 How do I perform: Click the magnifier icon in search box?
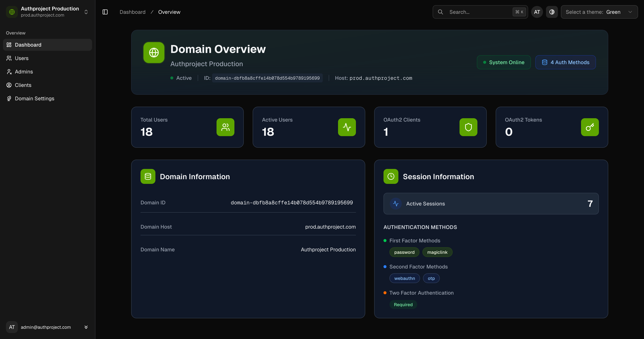(x=441, y=12)
